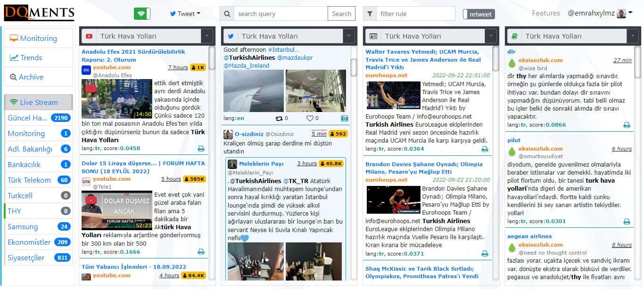This screenshot has height=289, width=644.
Task: Open the Features link
Action: (546, 13)
